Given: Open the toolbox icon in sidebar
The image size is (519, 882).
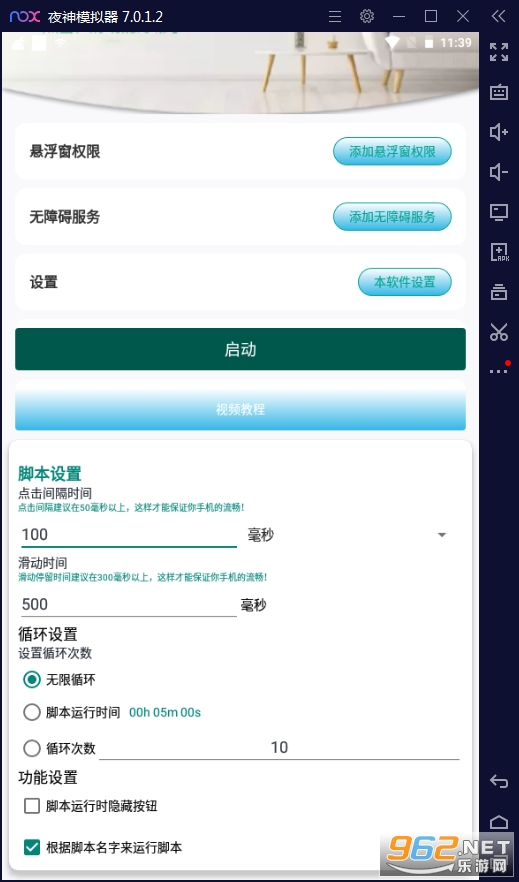Looking at the screenshot, I should tap(499, 292).
